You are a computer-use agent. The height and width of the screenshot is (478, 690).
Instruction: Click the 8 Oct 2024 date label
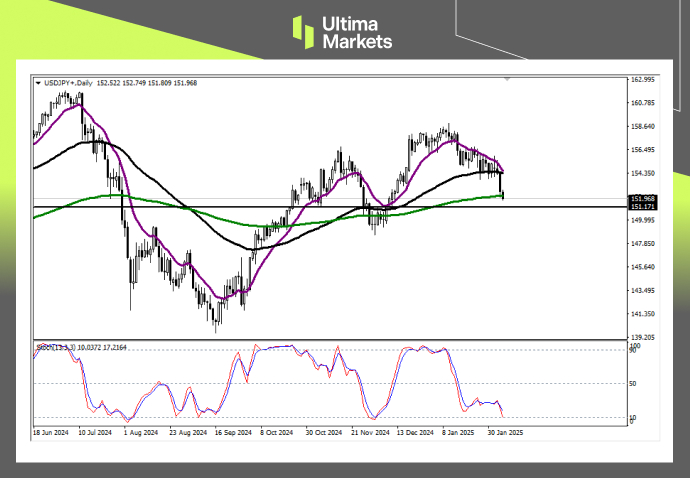[275, 432]
